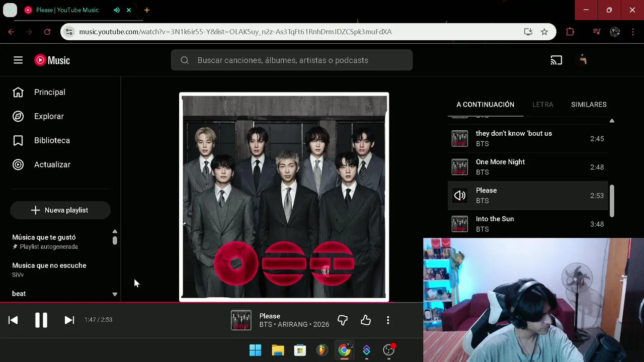Open File Explorer from taskbar
Image resolution: width=644 pixels, height=362 pixels.
click(278, 350)
